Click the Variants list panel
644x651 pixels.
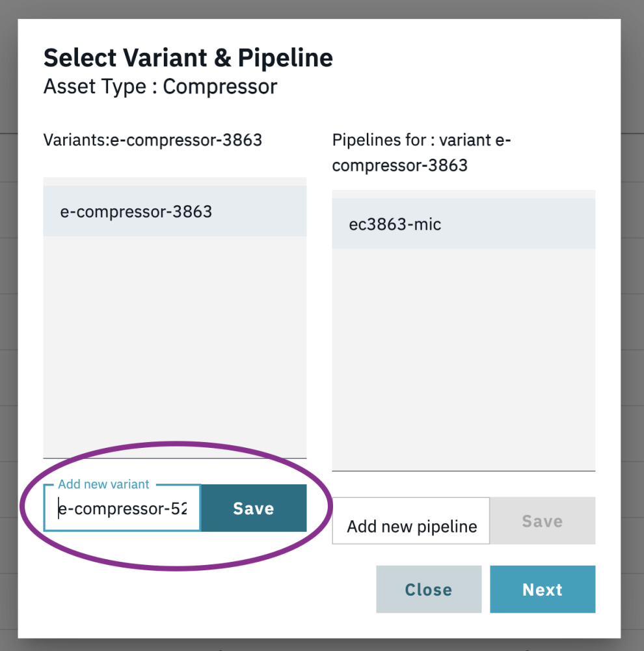174,339
